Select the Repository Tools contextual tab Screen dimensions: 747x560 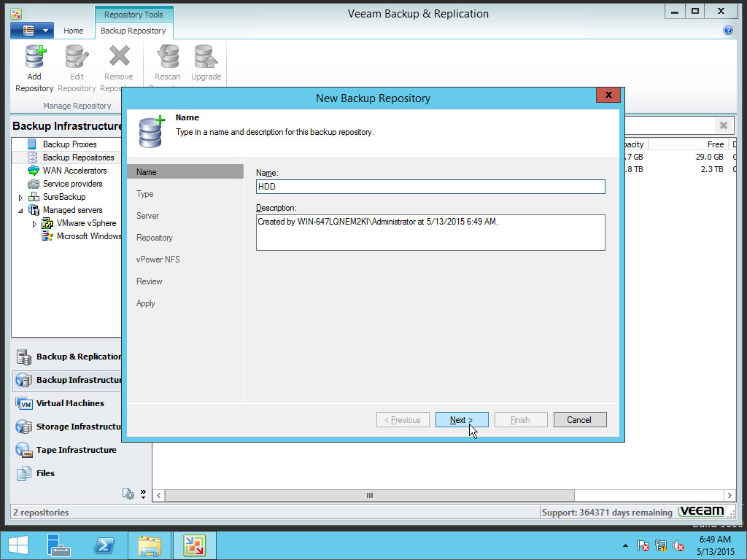133,15
